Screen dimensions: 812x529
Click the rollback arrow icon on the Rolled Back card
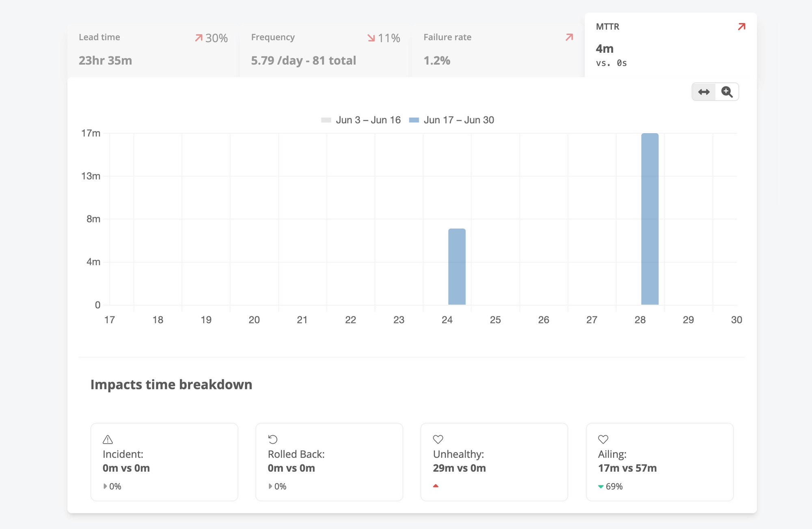click(272, 439)
